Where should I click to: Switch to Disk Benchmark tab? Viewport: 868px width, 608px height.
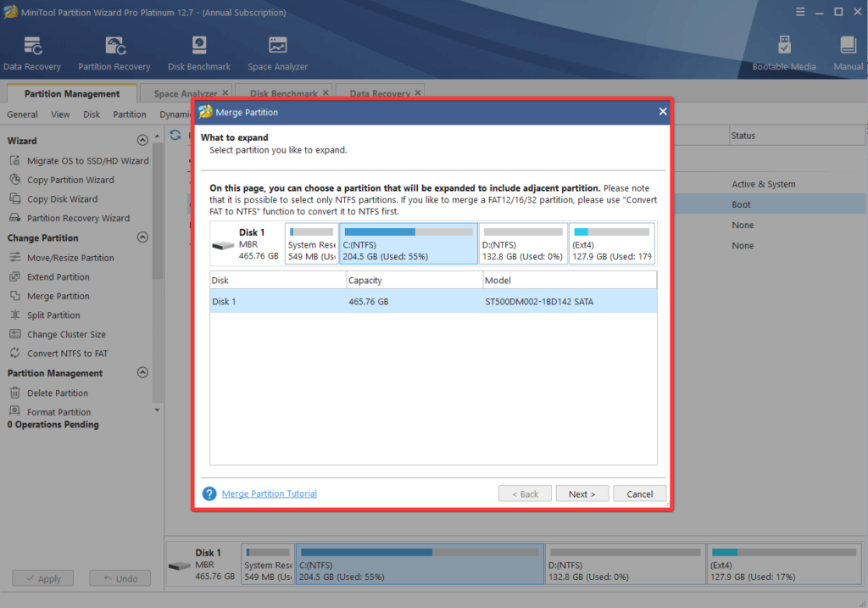point(283,93)
